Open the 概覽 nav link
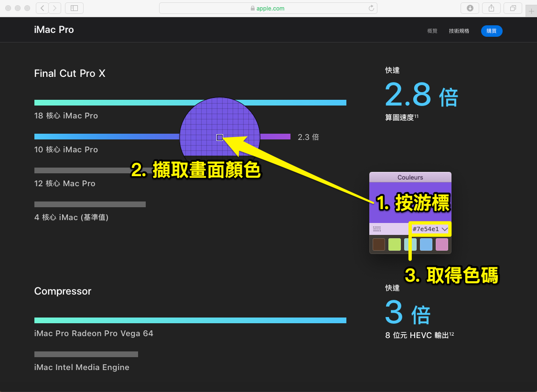Screen dimensions: 537x392 pyautogui.click(x=432, y=31)
